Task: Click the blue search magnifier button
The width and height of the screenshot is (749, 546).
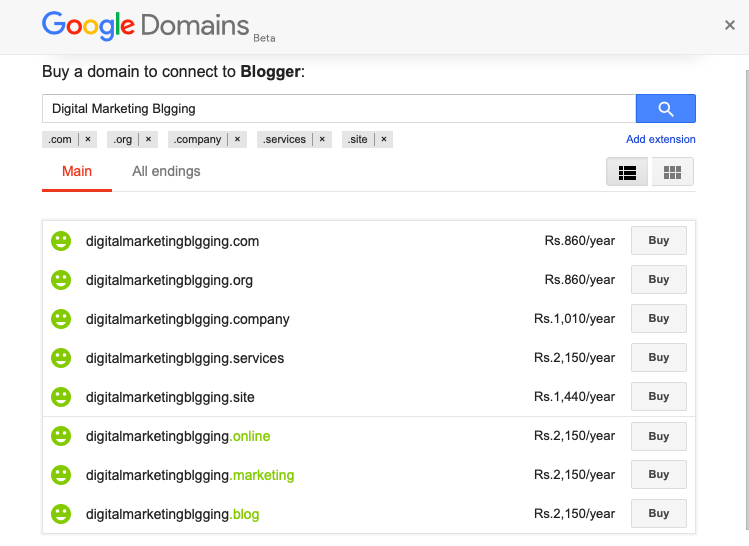Action: [665, 109]
